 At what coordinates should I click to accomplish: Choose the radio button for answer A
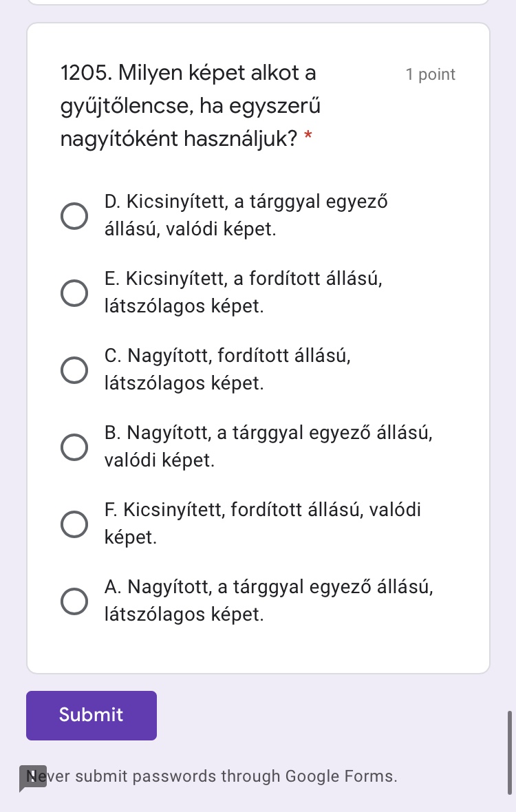coord(74,601)
